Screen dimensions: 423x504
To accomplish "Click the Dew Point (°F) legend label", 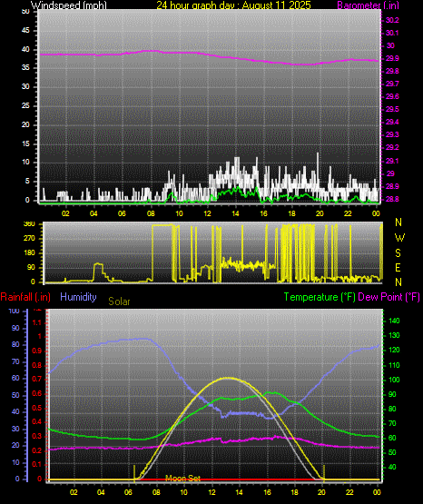I will click(389, 297).
